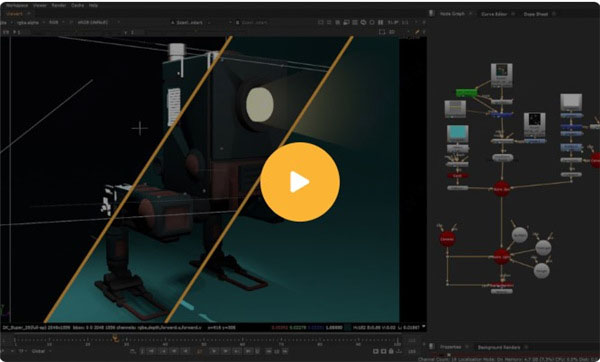Open the Background Renders tab

(x=499, y=347)
